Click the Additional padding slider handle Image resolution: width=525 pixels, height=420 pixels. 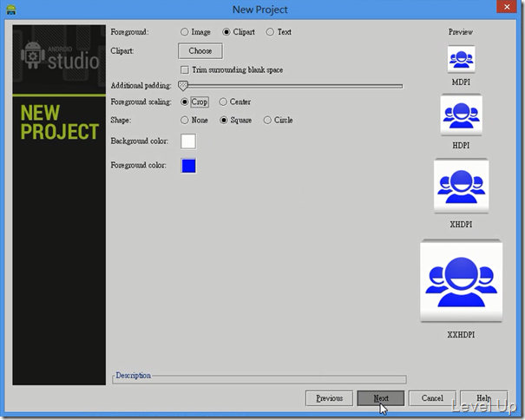183,86
